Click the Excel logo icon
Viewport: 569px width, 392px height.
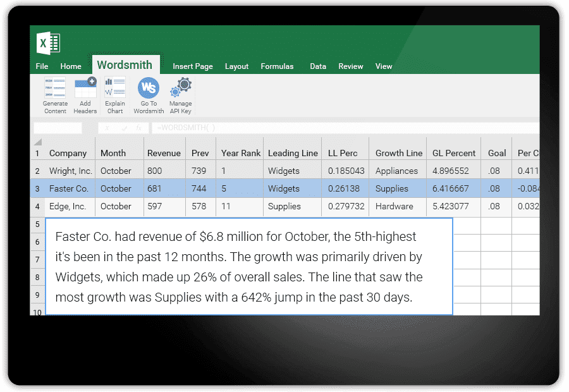click(49, 42)
